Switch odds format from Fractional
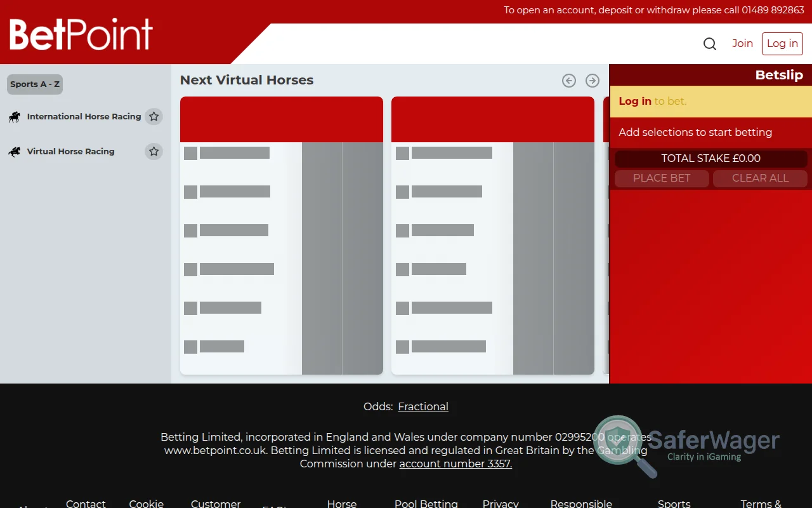 [422, 406]
